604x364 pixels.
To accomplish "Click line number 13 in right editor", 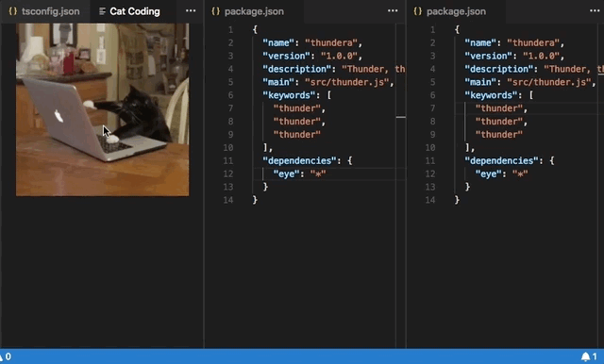I will [x=430, y=187].
